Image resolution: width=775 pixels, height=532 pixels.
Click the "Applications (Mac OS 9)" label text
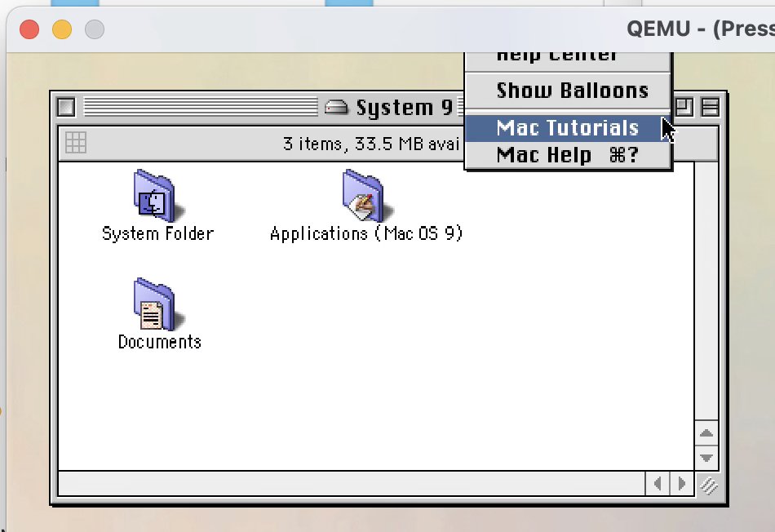pyautogui.click(x=366, y=233)
